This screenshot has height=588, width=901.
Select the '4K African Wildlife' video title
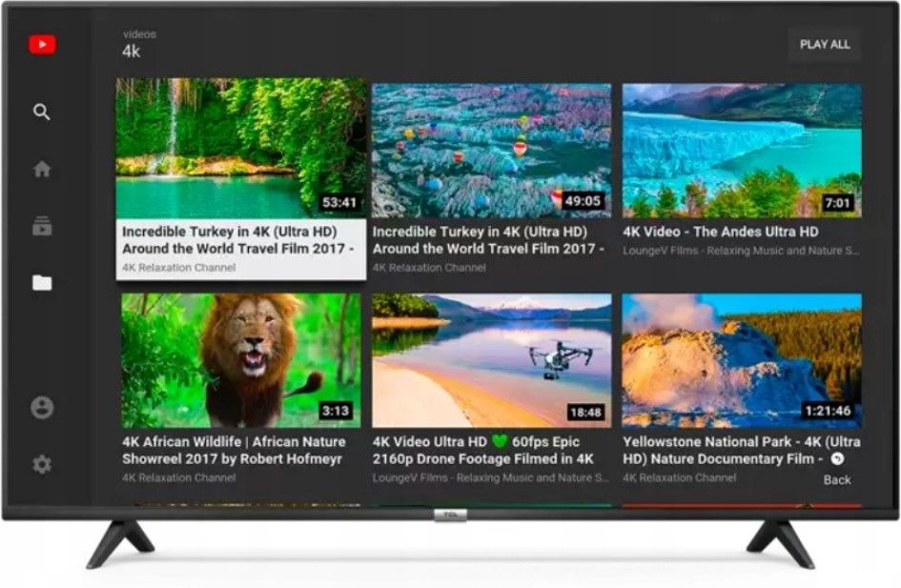click(234, 450)
